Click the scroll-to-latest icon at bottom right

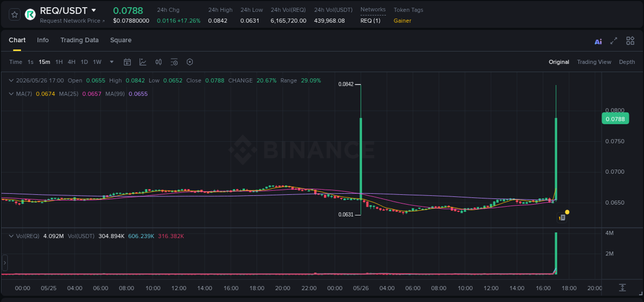[622, 288]
